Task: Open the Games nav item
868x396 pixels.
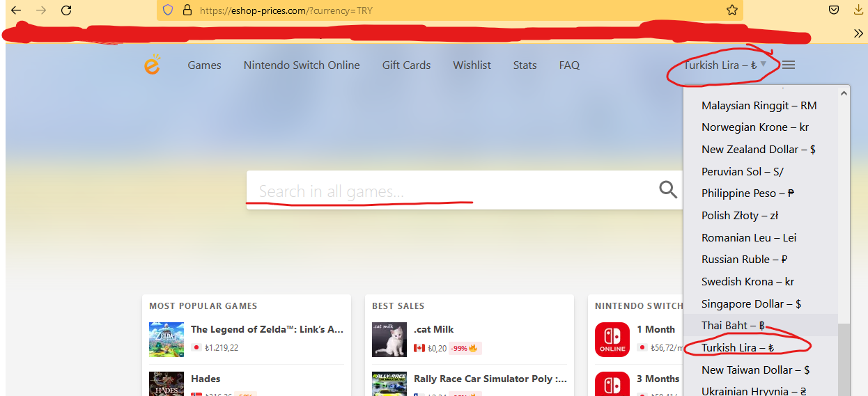Action: (204, 65)
